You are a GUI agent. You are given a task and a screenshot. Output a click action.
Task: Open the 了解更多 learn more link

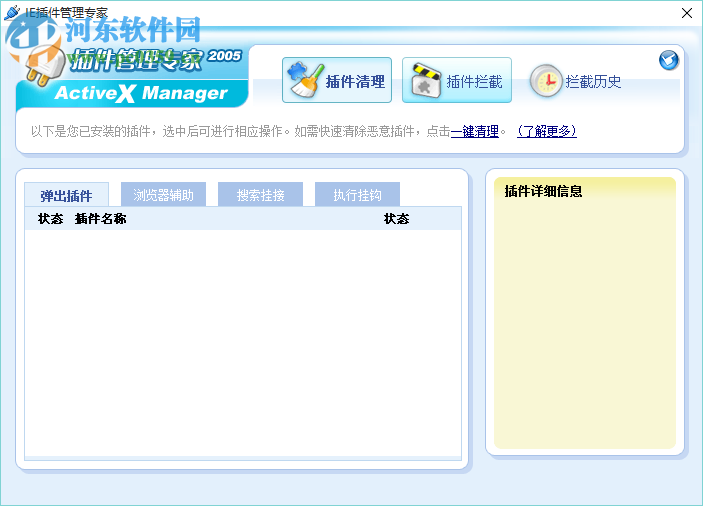[547, 131]
